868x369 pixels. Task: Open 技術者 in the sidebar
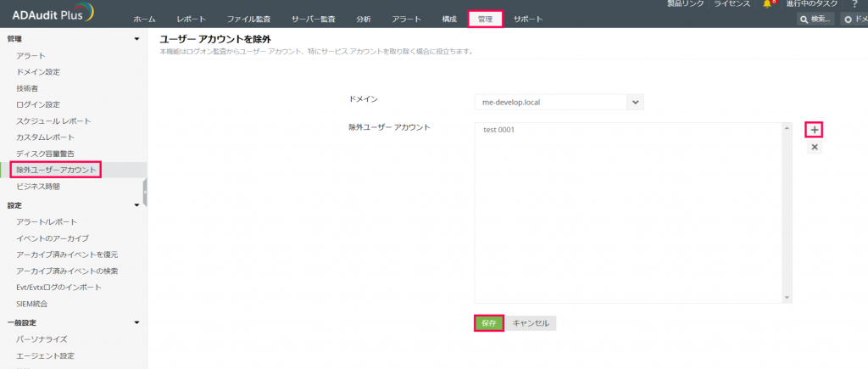pos(27,88)
